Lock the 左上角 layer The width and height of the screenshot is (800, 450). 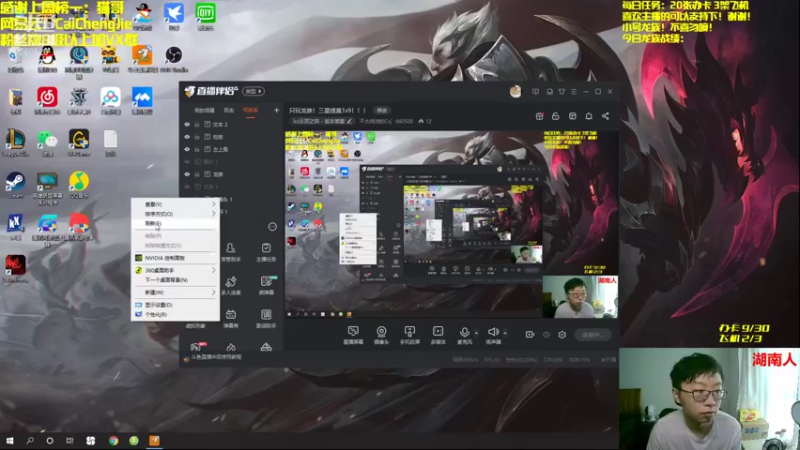click(197, 149)
